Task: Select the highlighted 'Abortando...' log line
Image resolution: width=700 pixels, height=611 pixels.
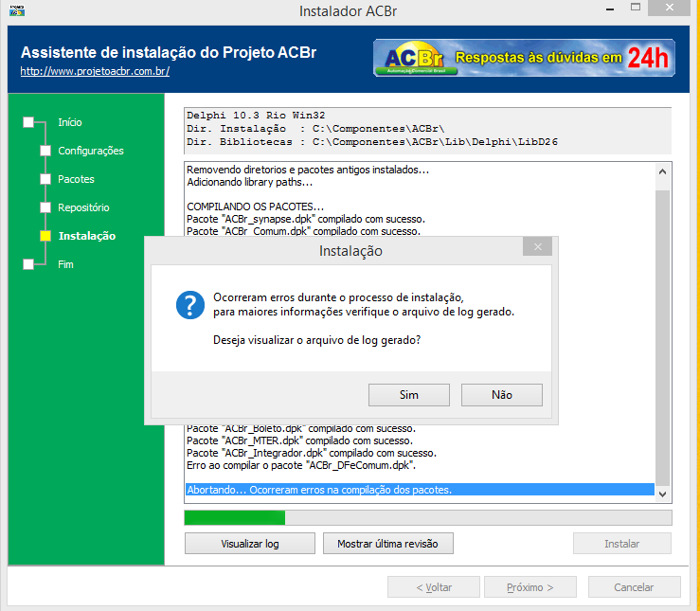Action: click(x=420, y=490)
